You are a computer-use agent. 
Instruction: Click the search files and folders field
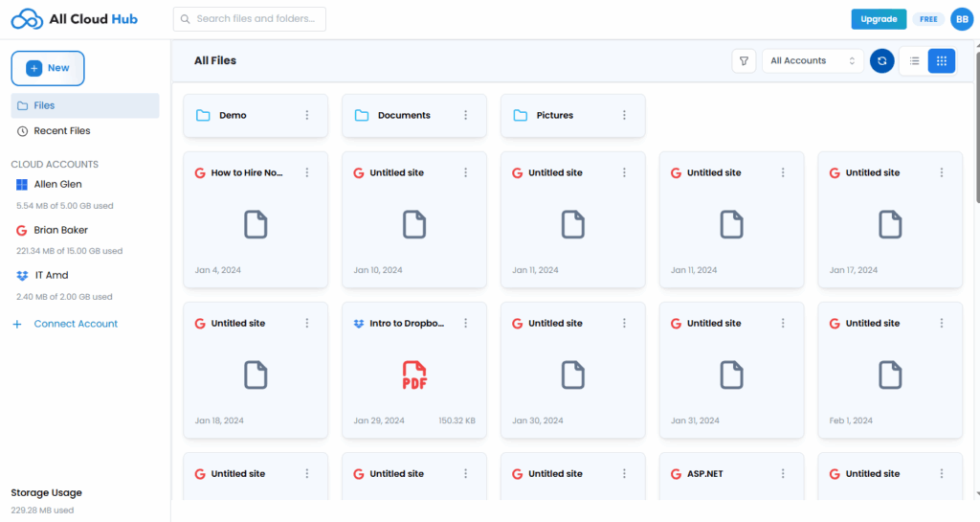click(250, 19)
